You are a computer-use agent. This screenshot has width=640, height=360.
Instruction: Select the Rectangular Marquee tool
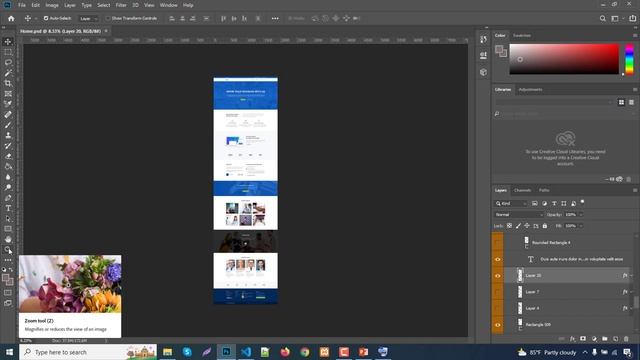click(x=8, y=52)
